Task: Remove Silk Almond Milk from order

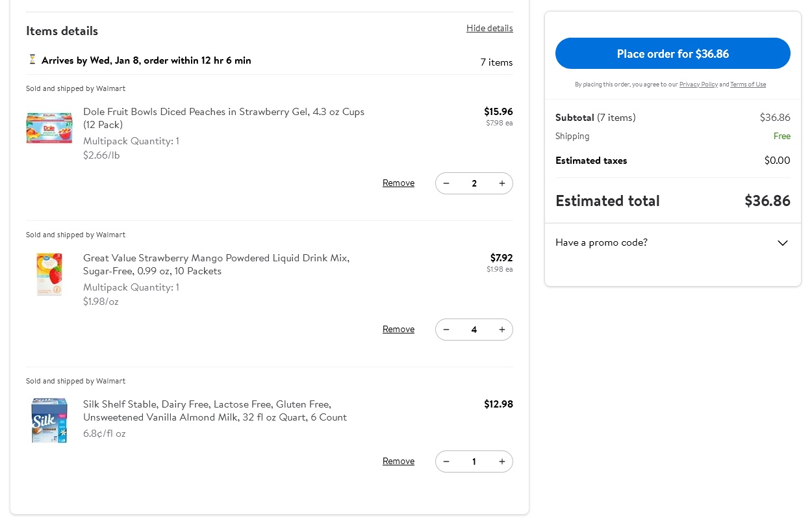Action: click(398, 461)
